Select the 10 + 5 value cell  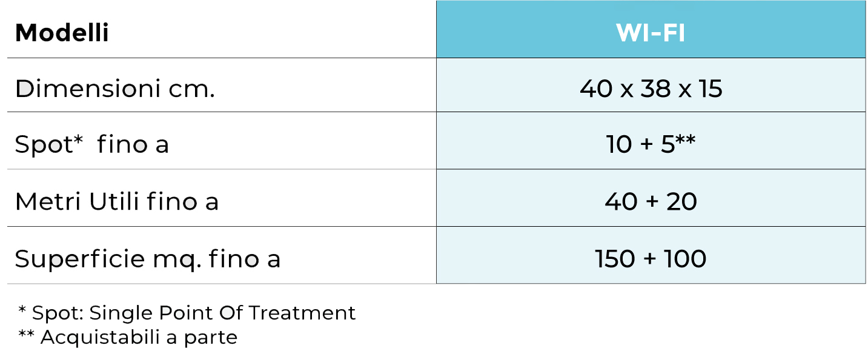pos(651,145)
